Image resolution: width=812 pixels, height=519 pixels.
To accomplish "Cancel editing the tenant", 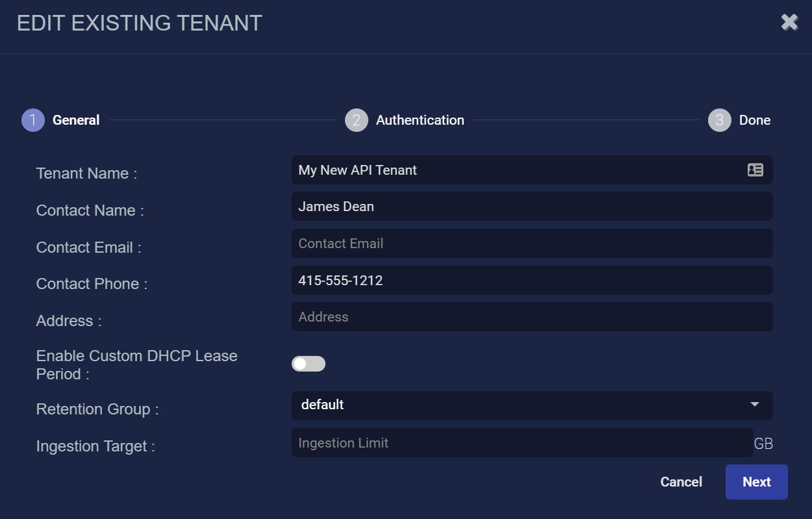I will 681,482.
